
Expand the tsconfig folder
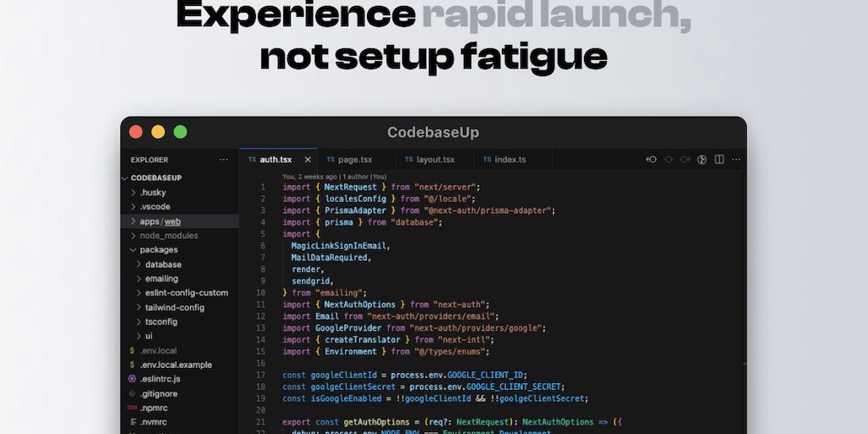(x=139, y=321)
